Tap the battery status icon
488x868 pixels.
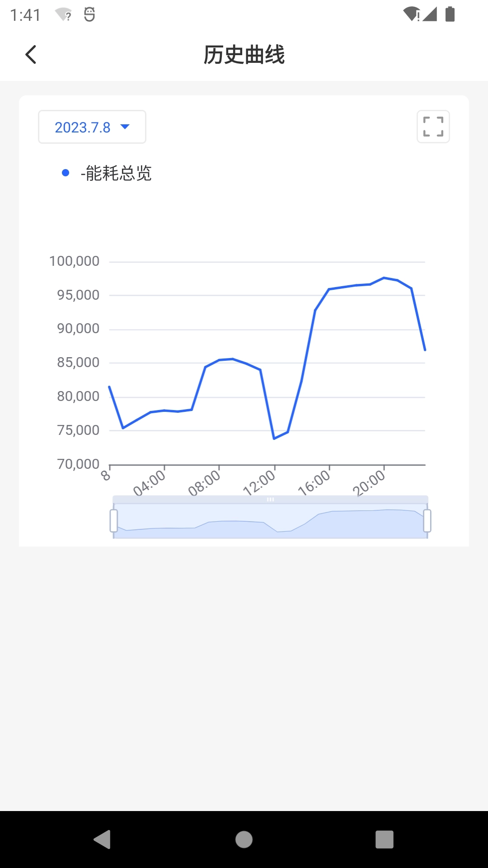[x=450, y=14]
